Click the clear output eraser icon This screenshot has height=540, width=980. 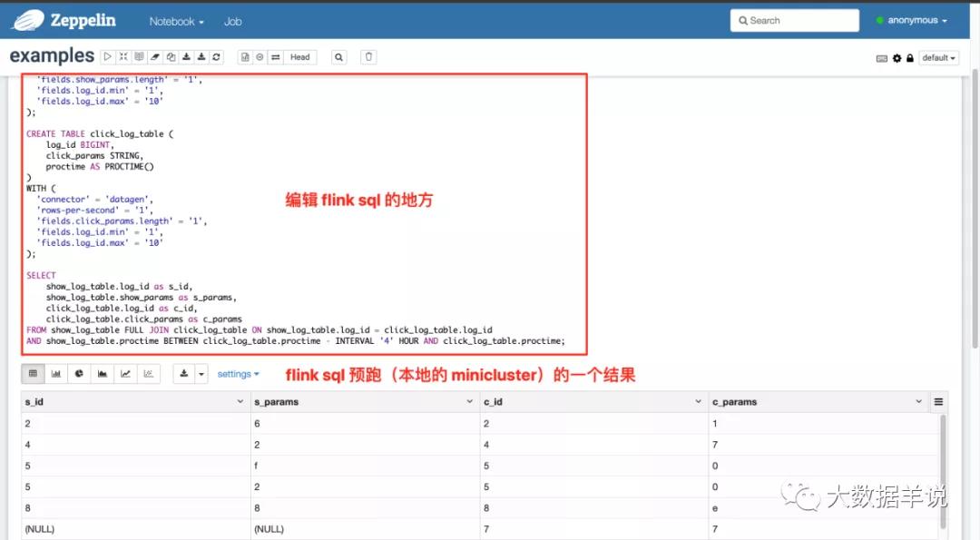[x=155, y=57]
